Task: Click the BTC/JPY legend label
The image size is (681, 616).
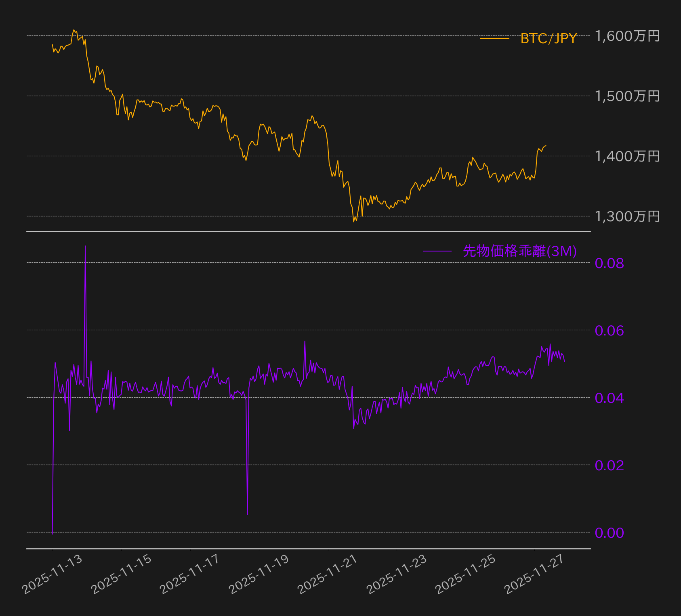Action: tap(549, 38)
